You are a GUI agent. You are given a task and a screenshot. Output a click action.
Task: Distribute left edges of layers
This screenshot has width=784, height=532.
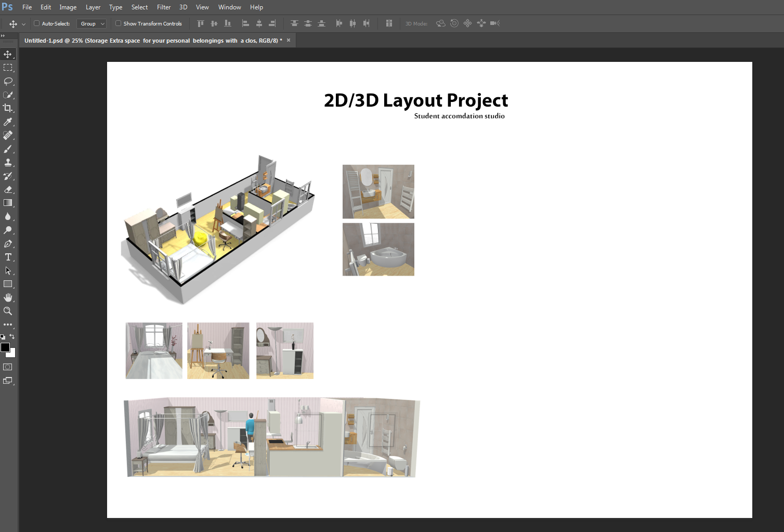coord(339,23)
